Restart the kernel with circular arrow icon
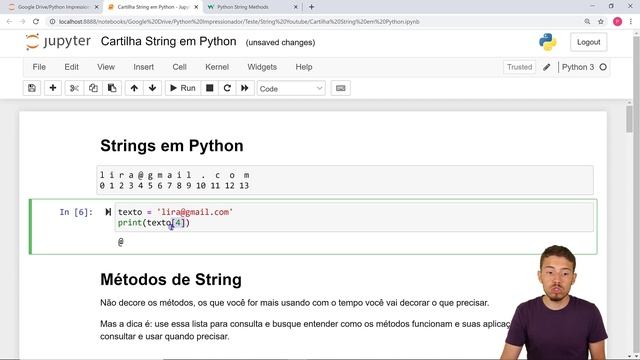 tap(227, 88)
